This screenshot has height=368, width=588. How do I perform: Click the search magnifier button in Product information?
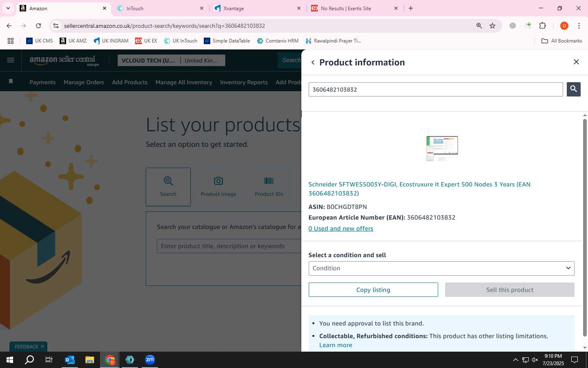click(x=573, y=89)
